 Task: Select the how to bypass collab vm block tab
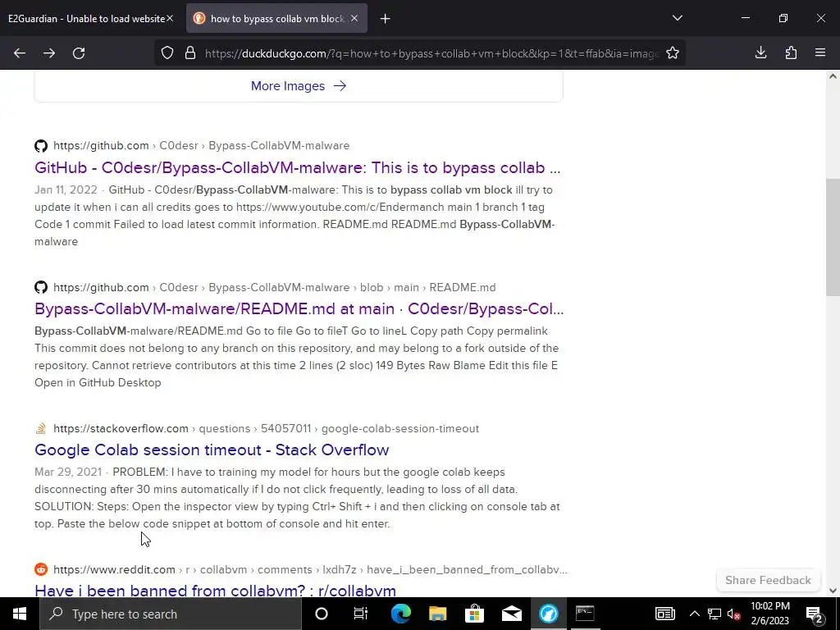[277, 18]
